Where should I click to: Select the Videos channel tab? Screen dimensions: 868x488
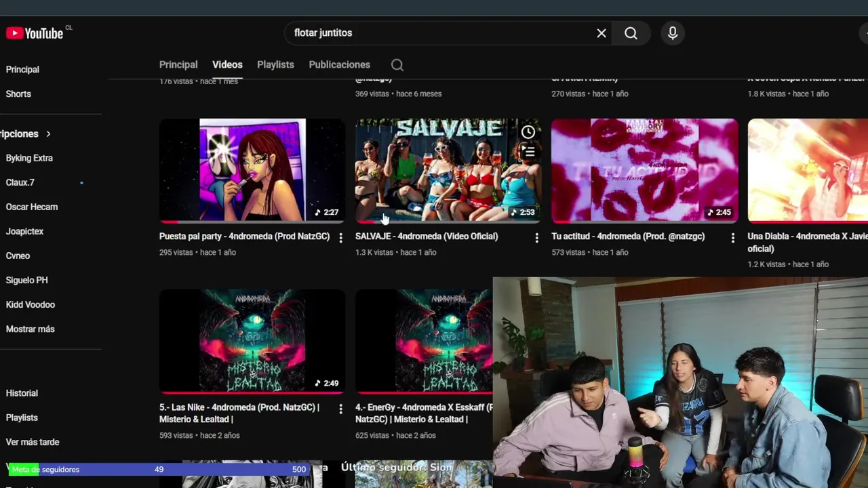[x=227, y=64]
